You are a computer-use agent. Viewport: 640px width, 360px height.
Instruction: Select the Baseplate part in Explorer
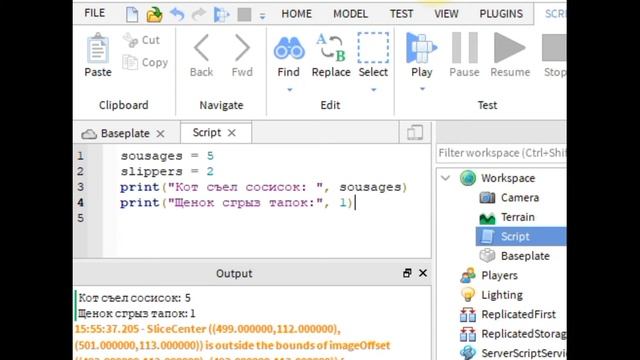[x=525, y=256]
